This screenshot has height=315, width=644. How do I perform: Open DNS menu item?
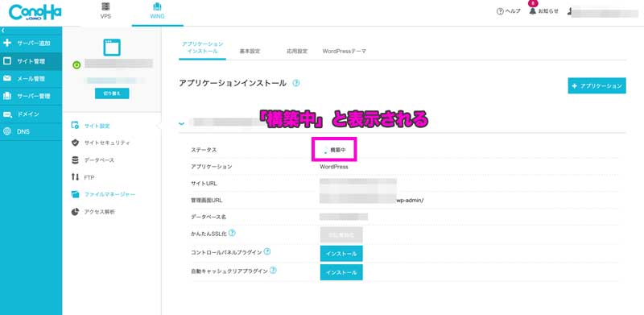(x=31, y=131)
